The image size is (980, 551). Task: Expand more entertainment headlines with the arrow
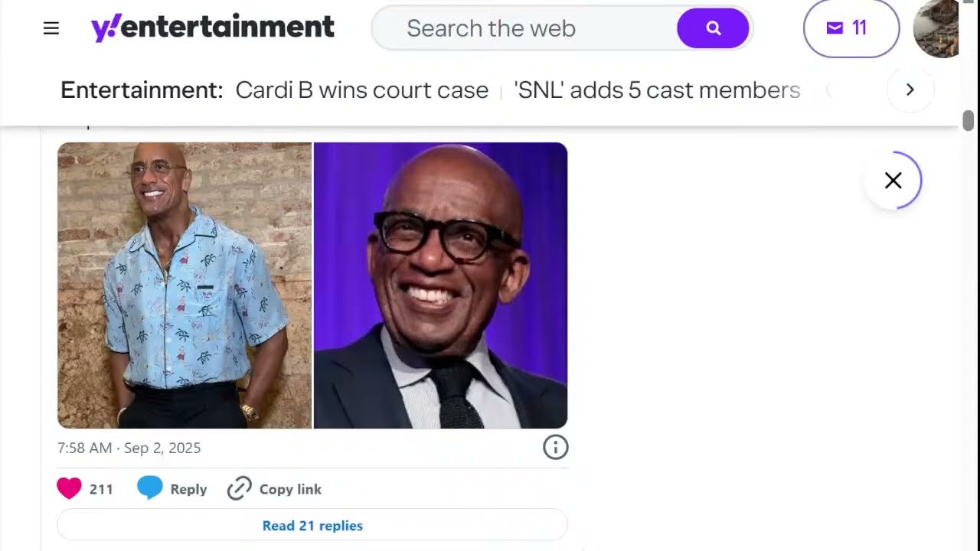click(x=910, y=90)
